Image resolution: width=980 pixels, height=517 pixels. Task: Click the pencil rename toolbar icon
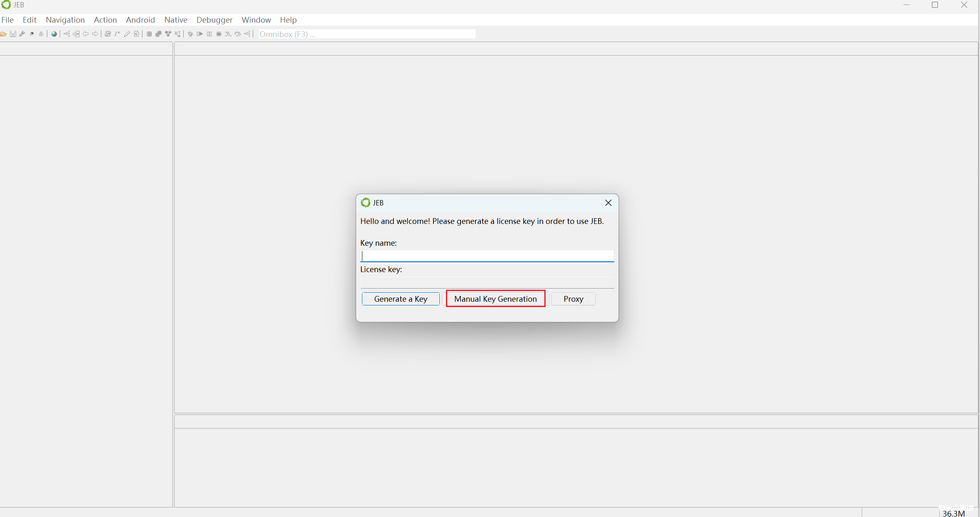pos(127,34)
